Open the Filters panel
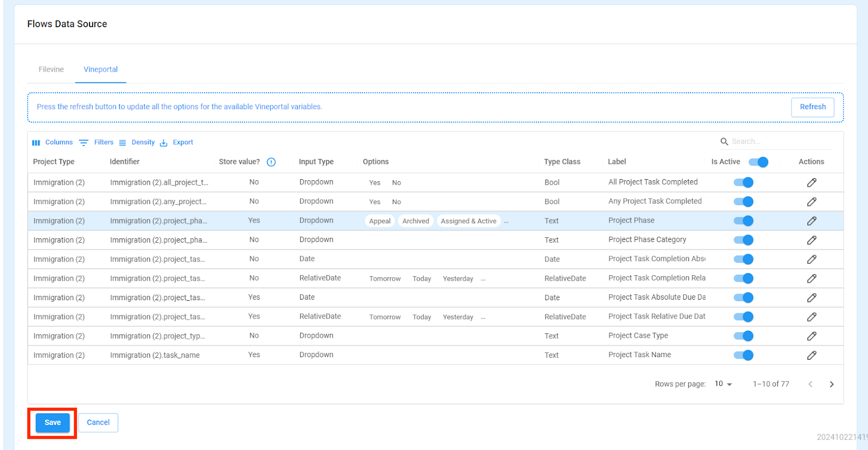This screenshot has height=450, width=868. tap(97, 142)
